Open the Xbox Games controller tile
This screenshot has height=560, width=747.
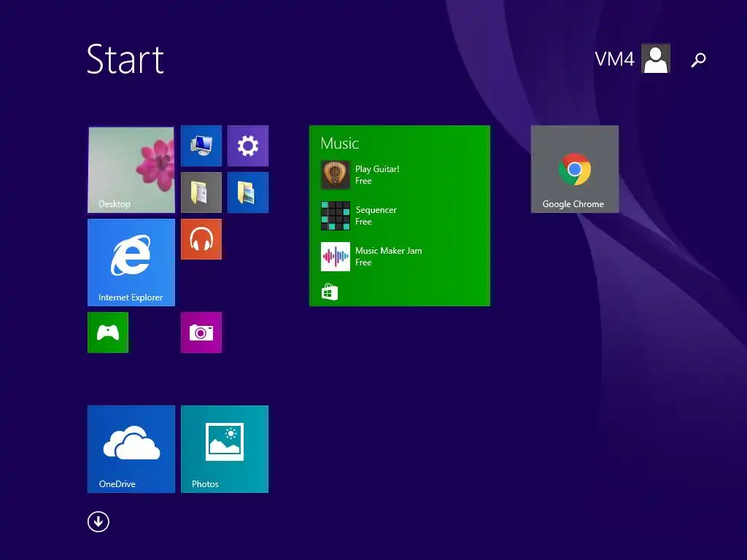pyautogui.click(x=108, y=332)
